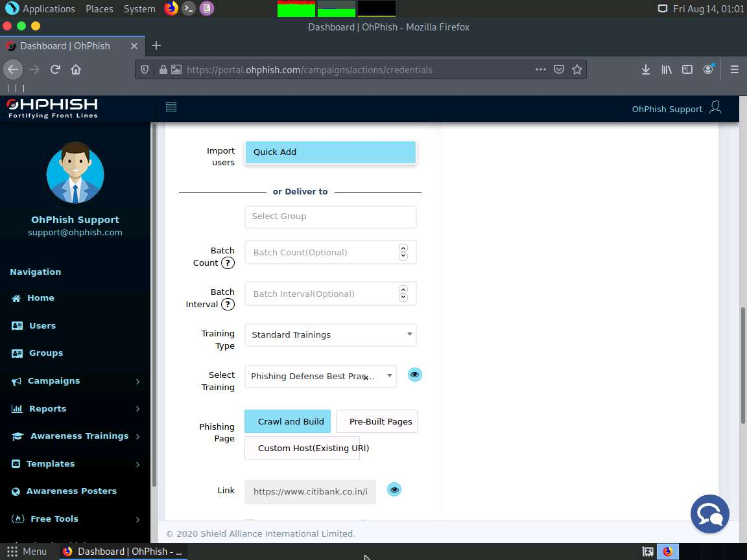Toggle the Firefox sidebar view icon

687,69
